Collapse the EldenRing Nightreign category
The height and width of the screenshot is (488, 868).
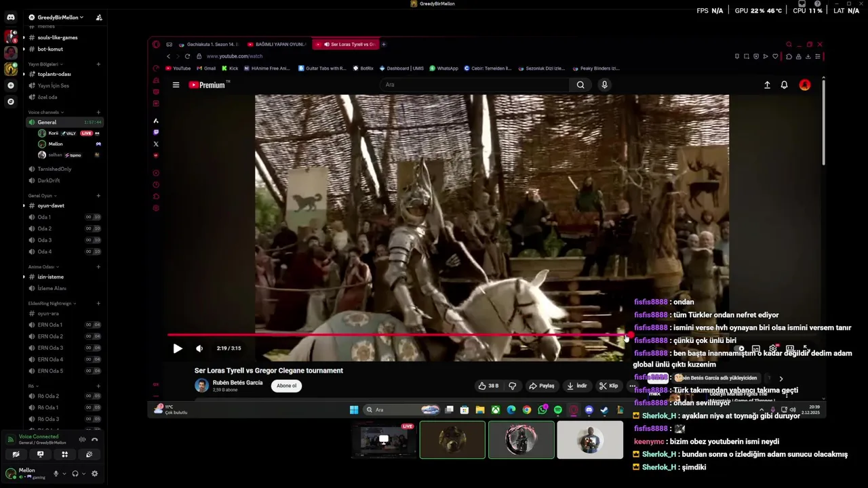[x=52, y=303]
